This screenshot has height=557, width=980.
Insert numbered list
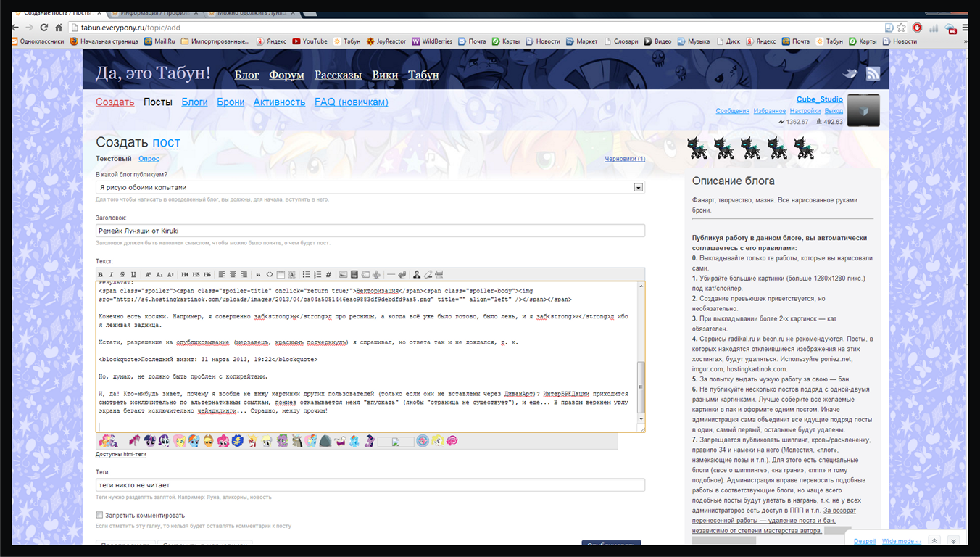[317, 274]
